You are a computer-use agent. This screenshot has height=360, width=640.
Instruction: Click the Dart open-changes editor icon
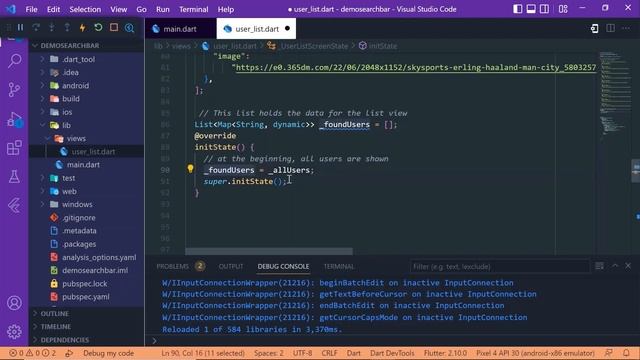pyautogui.click(x=595, y=28)
